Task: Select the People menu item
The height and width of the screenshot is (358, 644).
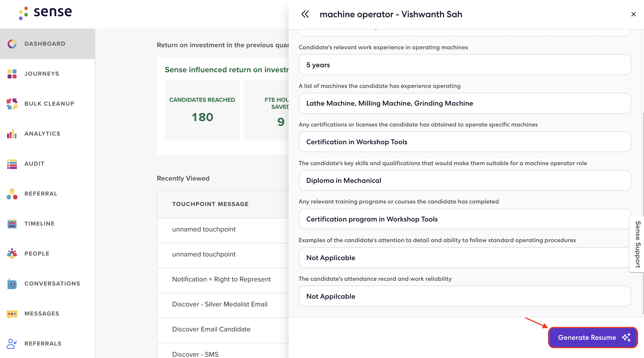Action: (x=37, y=254)
